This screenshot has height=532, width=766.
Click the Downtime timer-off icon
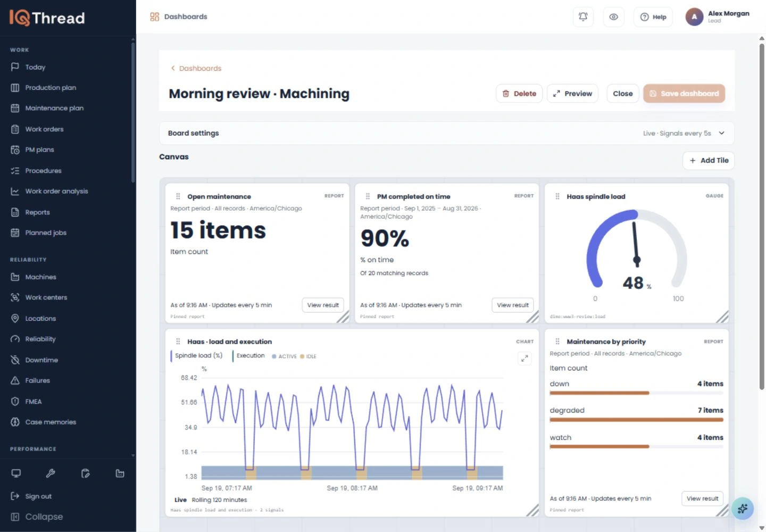coord(15,360)
